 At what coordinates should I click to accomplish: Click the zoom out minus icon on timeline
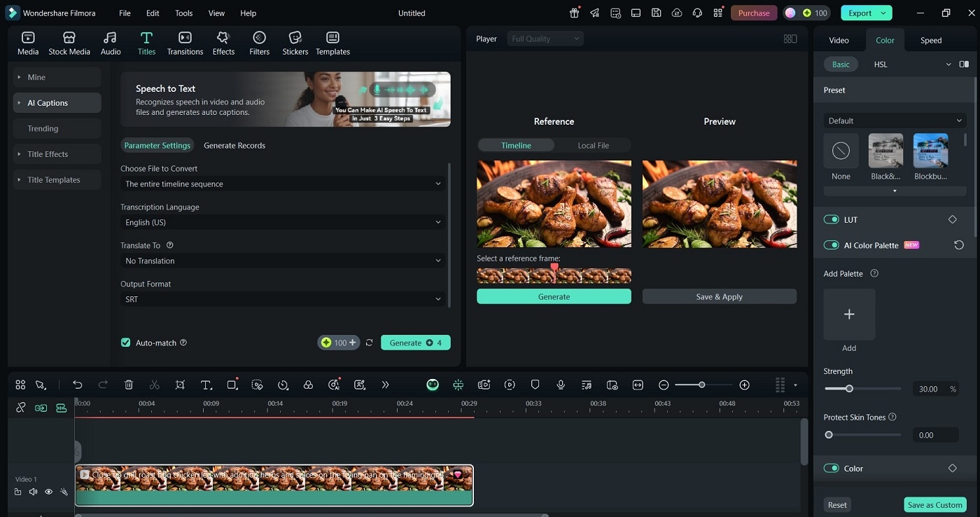point(664,385)
